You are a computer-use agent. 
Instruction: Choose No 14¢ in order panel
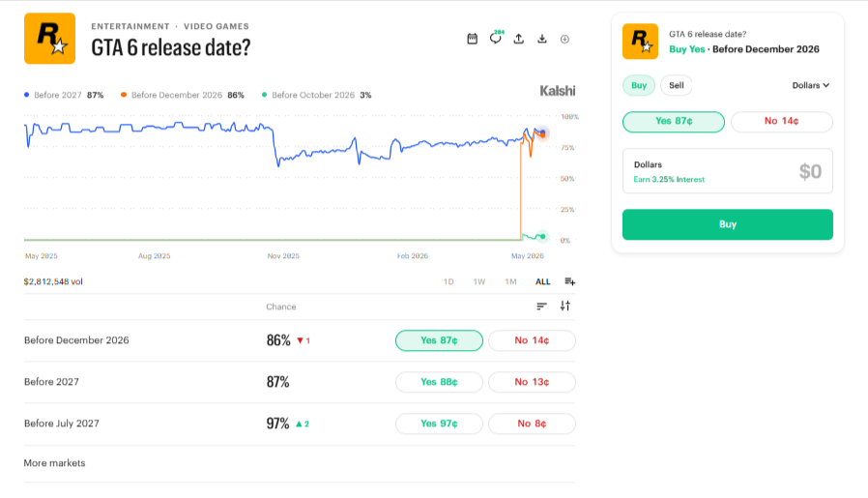(782, 121)
